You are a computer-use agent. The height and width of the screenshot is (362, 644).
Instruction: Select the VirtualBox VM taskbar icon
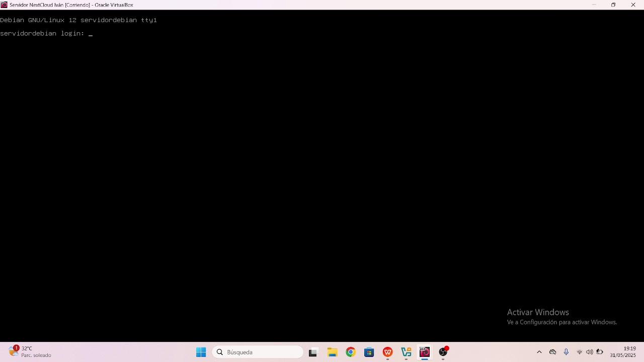click(425, 352)
